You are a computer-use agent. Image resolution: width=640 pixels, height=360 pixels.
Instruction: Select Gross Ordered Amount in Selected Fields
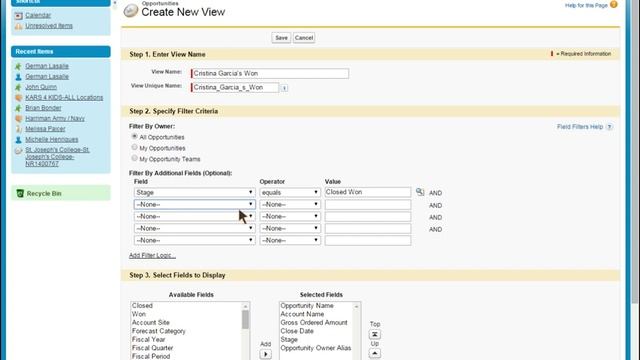(x=313, y=322)
